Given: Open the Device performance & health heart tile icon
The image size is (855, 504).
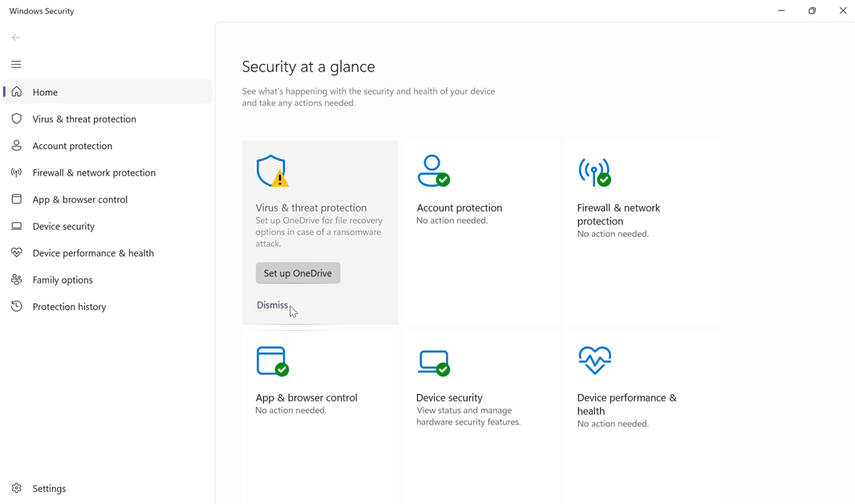Looking at the screenshot, I should click(594, 361).
